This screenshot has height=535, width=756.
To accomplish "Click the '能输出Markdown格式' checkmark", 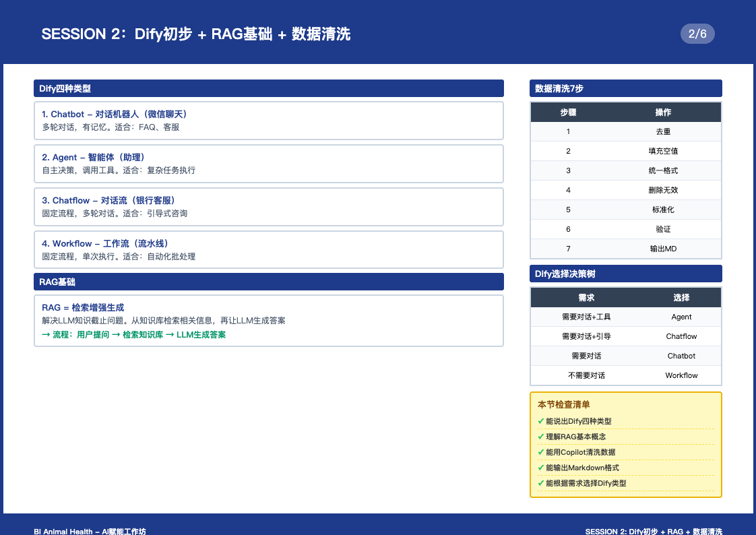I will tap(541, 468).
